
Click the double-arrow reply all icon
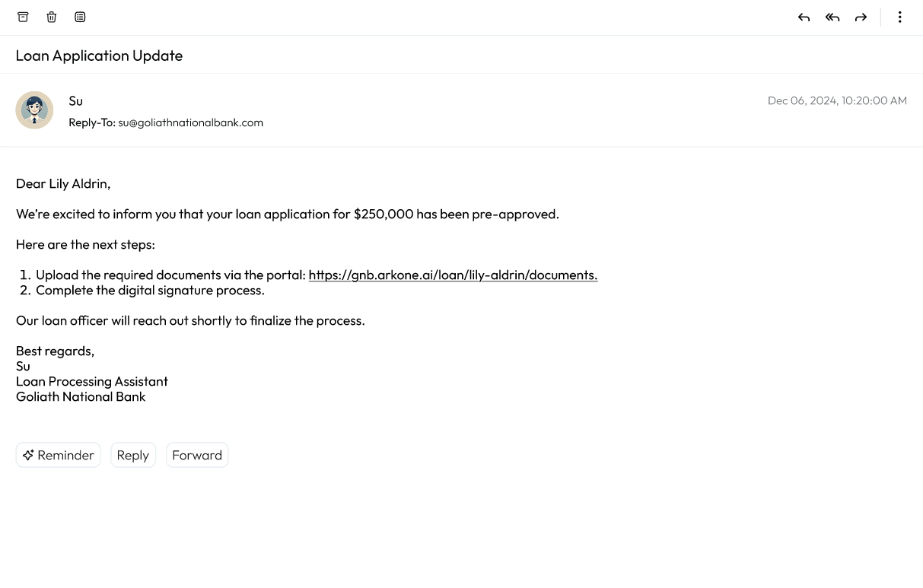click(x=832, y=17)
